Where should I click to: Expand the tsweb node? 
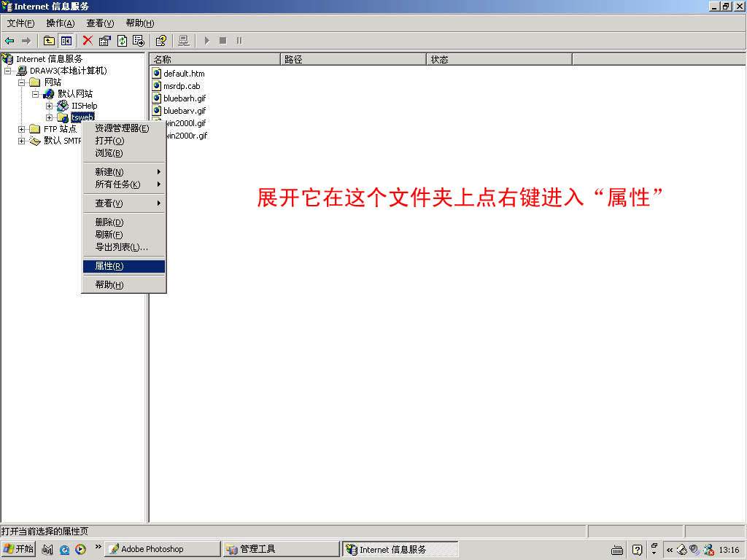49,117
